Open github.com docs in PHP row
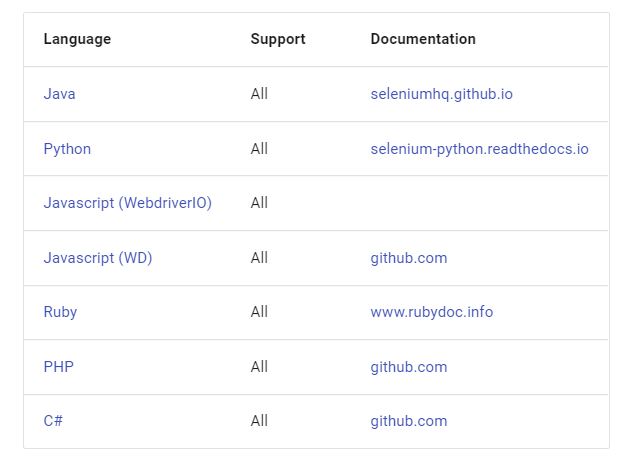This screenshot has width=633, height=471. 409,367
